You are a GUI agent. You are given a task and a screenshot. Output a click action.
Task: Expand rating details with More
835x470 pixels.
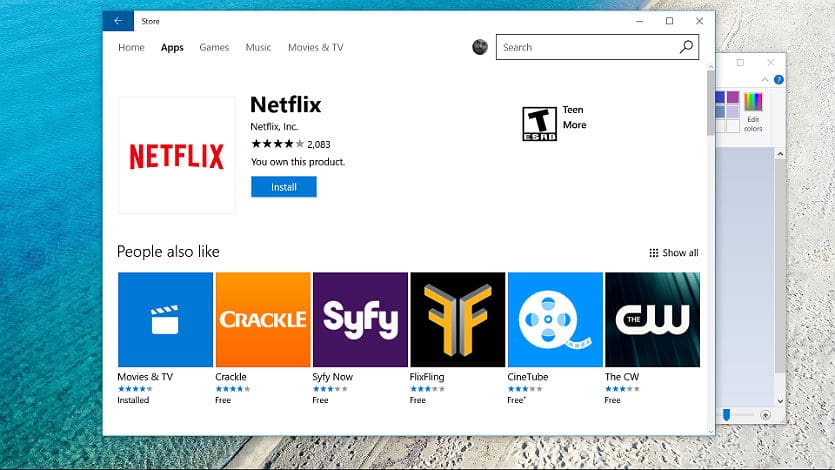(574, 125)
